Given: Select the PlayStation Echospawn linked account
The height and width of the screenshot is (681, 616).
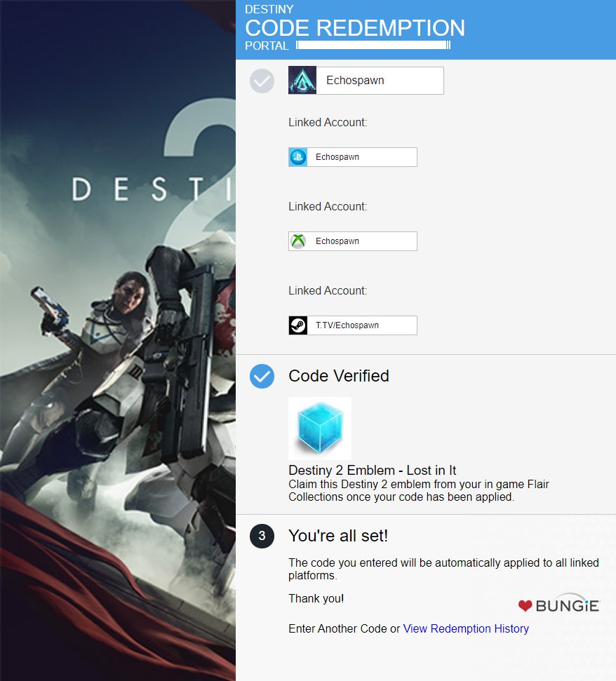Looking at the screenshot, I should pyautogui.click(x=353, y=157).
